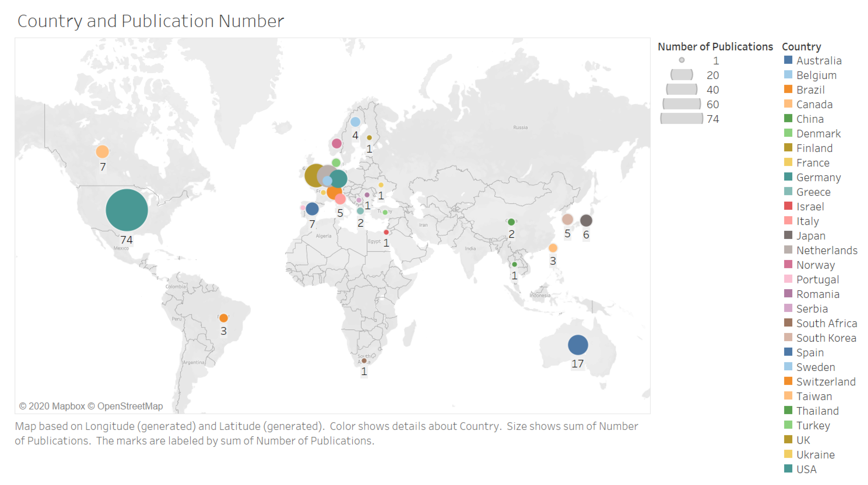Click the Taiwan bubble labeled 3
The image size is (868, 485).
point(552,248)
